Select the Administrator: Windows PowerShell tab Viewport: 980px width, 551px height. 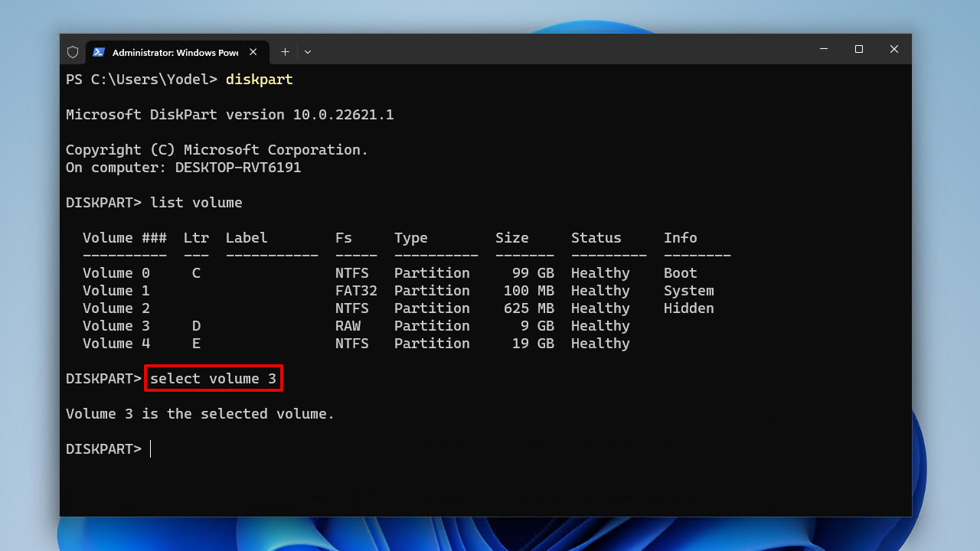[177, 52]
